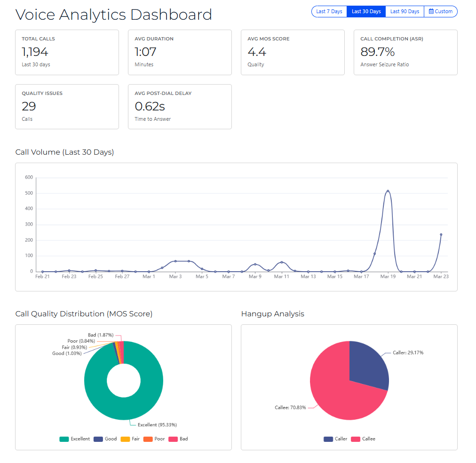Toggle the Excellent legend swatch

(x=64, y=439)
